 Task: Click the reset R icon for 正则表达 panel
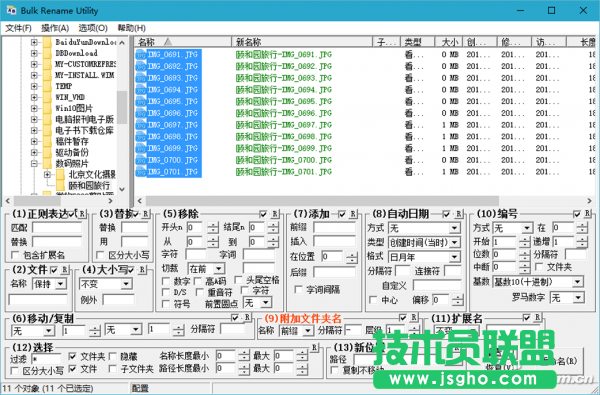pyautogui.click(x=82, y=214)
